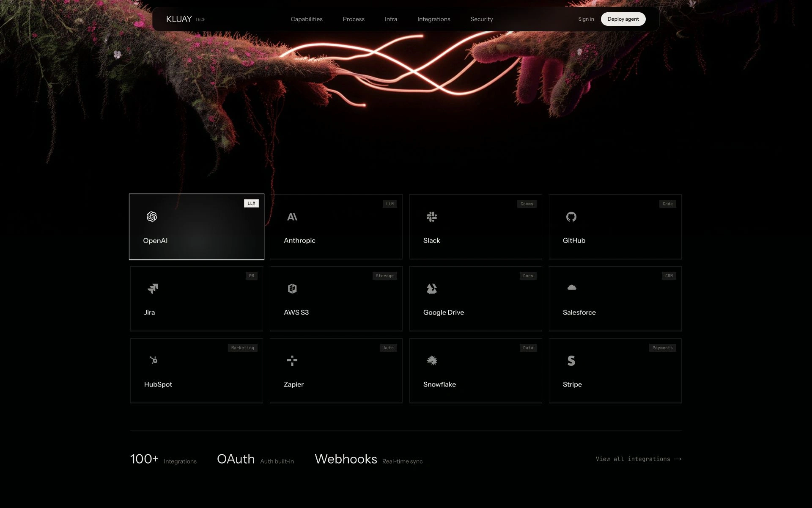Open the Infra nav item

coord(391,19)
